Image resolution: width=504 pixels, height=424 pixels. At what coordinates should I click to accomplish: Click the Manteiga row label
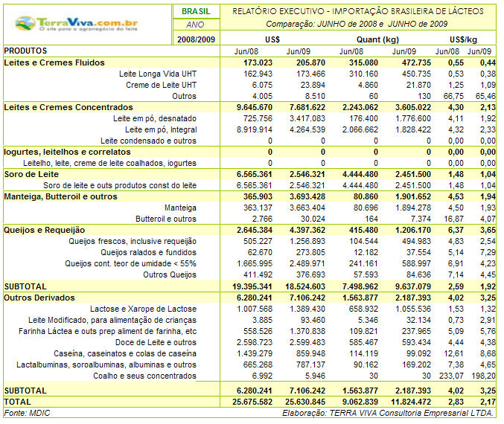(180, 208)
